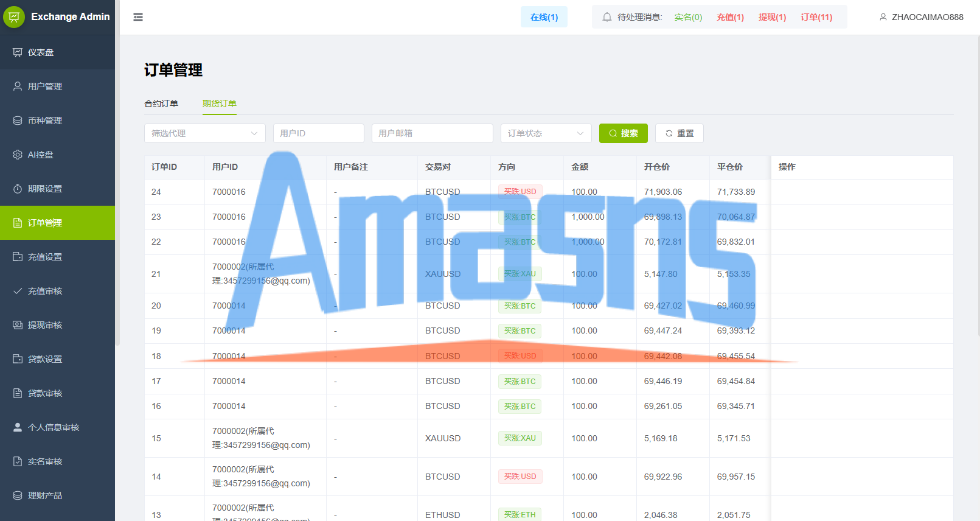980x521 pixels.
Task: Open 充值设置 wallet icon in sidebar
Action: (18, 257)
